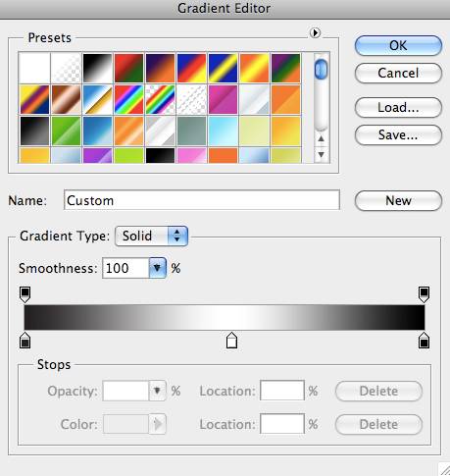Open the Gradient Type dropdown
Image resolution: width=450 pixels, height=476 pixels.
coord(151,236)
